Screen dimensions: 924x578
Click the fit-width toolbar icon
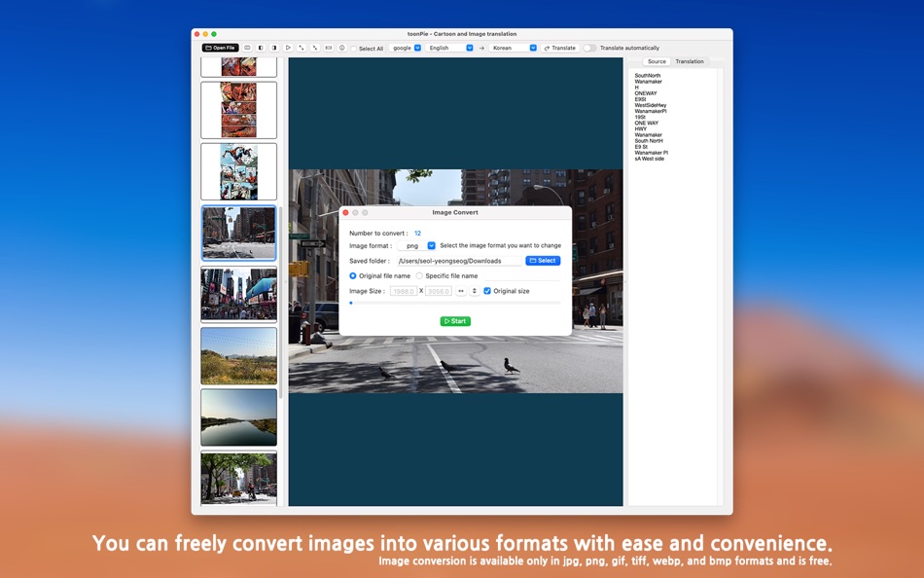[329, 48]
